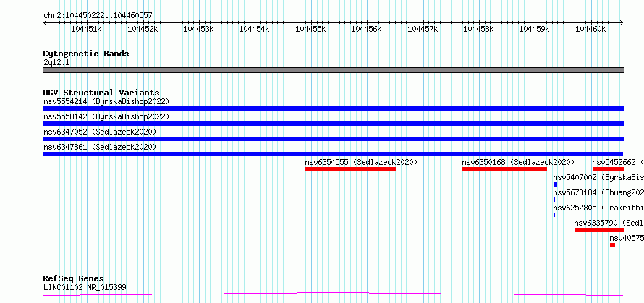Click blue bar under nsv5554214
The height and width of the screenshot is (303, 644).
pos(333,108)
